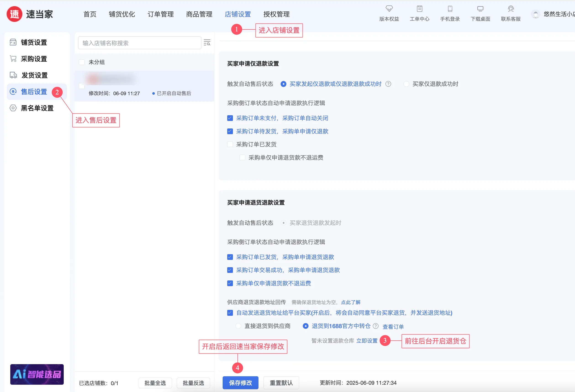This screenshot has height=392, width=575.
Task: Click the store filter list icon
Action: pos(207,43)
